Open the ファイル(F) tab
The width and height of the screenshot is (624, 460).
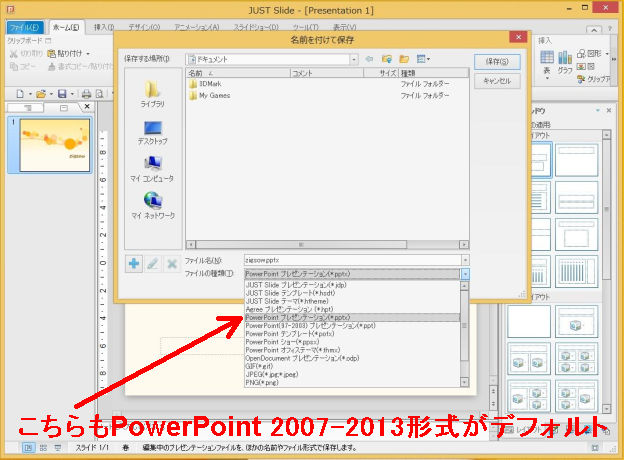pyautogui.click(x=25, y=27)
